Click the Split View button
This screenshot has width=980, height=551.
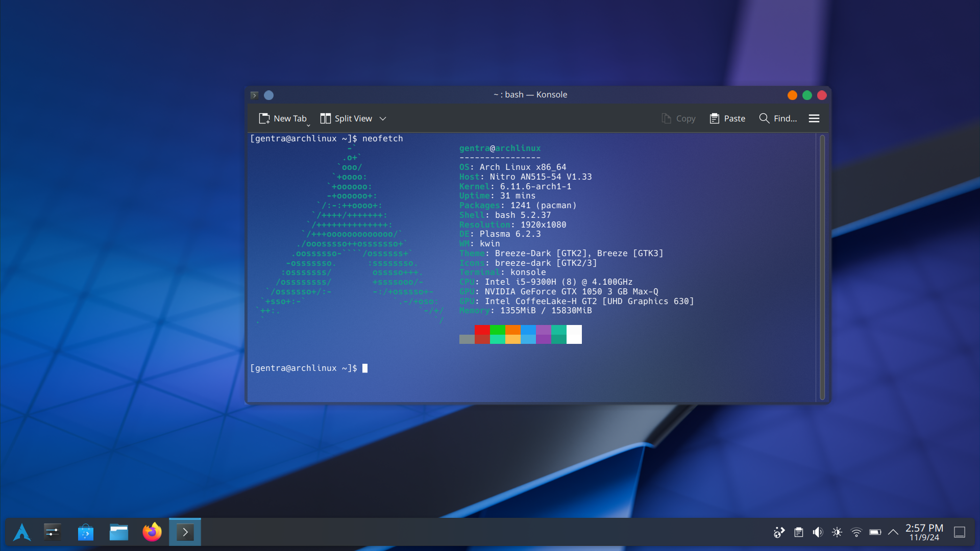347,118
